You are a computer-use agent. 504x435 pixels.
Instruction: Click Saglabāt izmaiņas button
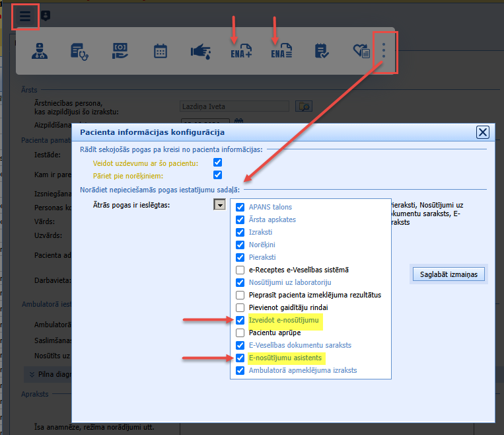449,274
